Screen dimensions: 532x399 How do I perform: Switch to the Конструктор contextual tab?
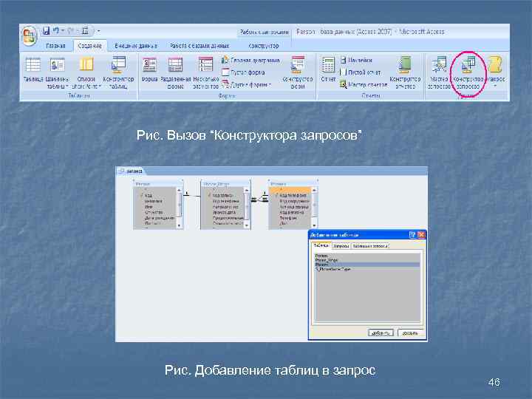tap(263, 46)
